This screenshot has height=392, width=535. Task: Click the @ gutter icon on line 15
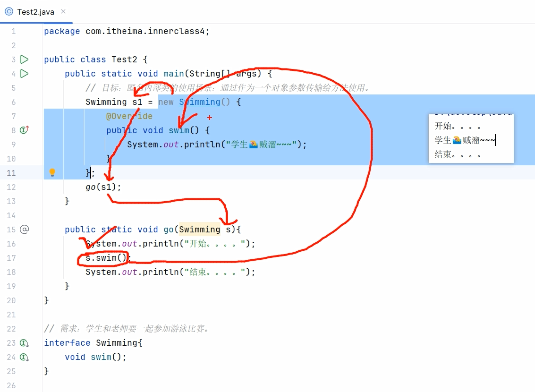[x=24, y=229]
